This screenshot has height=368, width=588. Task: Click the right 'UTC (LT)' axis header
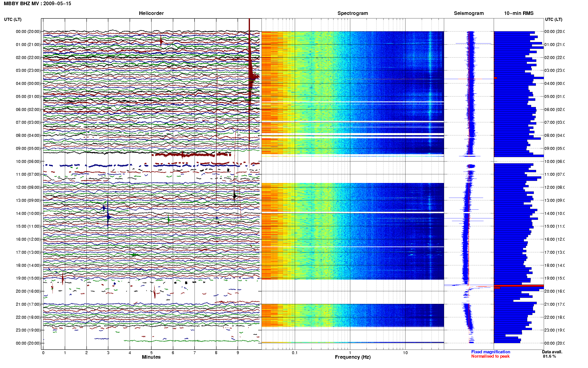553,19
